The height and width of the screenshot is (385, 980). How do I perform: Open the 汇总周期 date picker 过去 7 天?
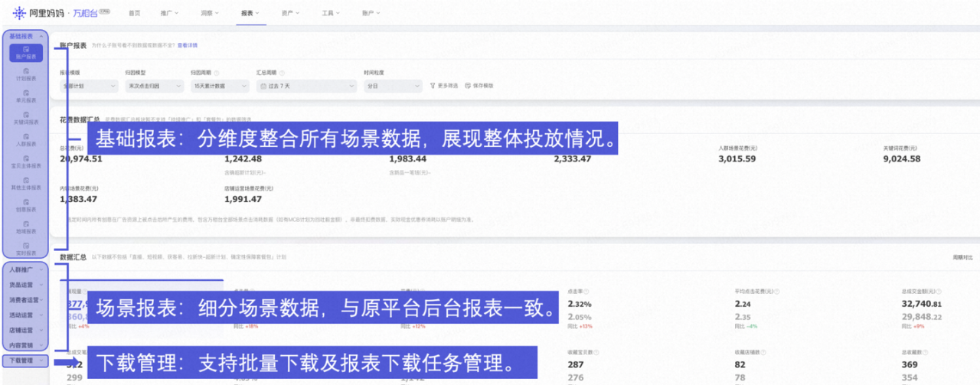pos(306,86)
